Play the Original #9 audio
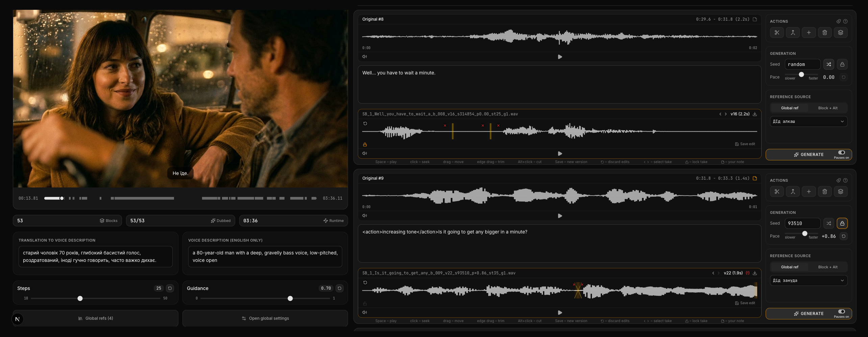The height and width of the screenshot is (337, 868). (x=560, y=216)
